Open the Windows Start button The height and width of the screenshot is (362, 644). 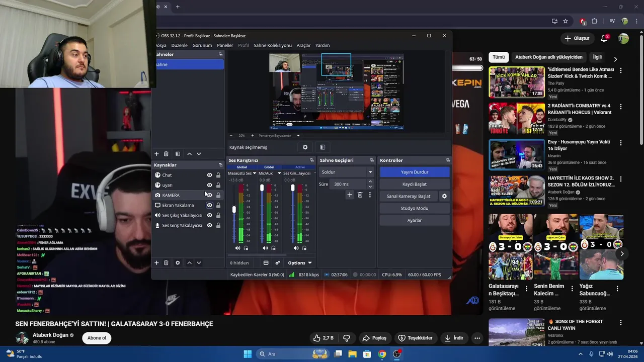pos(248,354)
